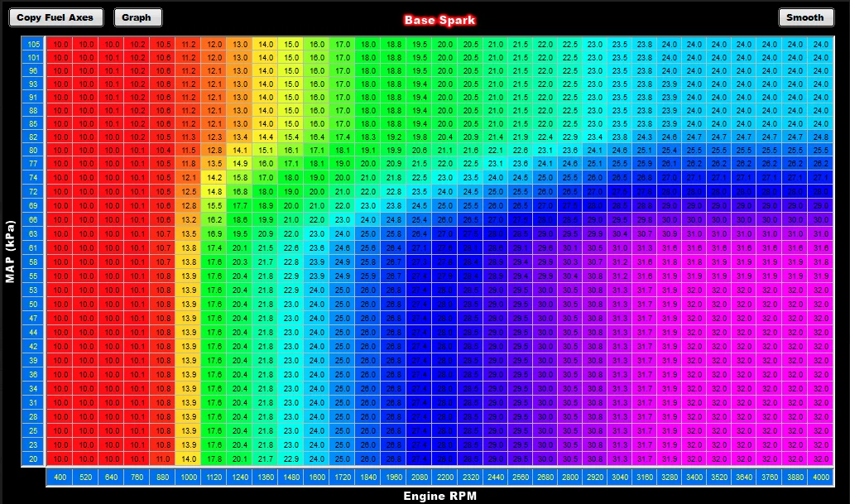Select the 20.3 cell at 58 kPa, 1240 RPM
The image size is (850, 504).
[240, 262]
